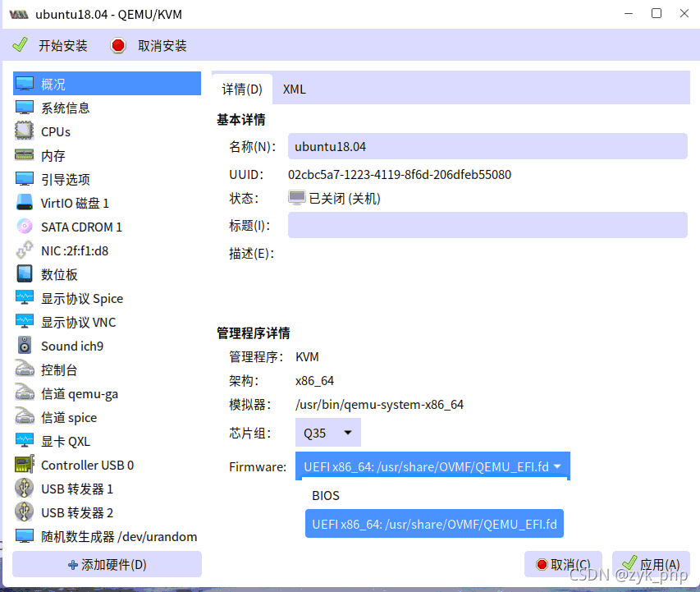Click 开始安装 to begin installation

click(x=51, y=46)
